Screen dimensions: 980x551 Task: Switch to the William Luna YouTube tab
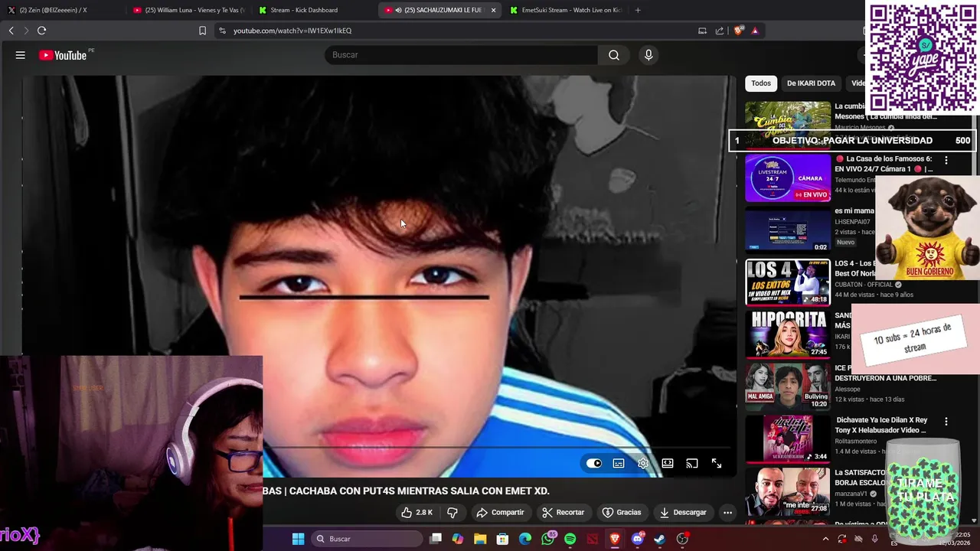[188, 10]
